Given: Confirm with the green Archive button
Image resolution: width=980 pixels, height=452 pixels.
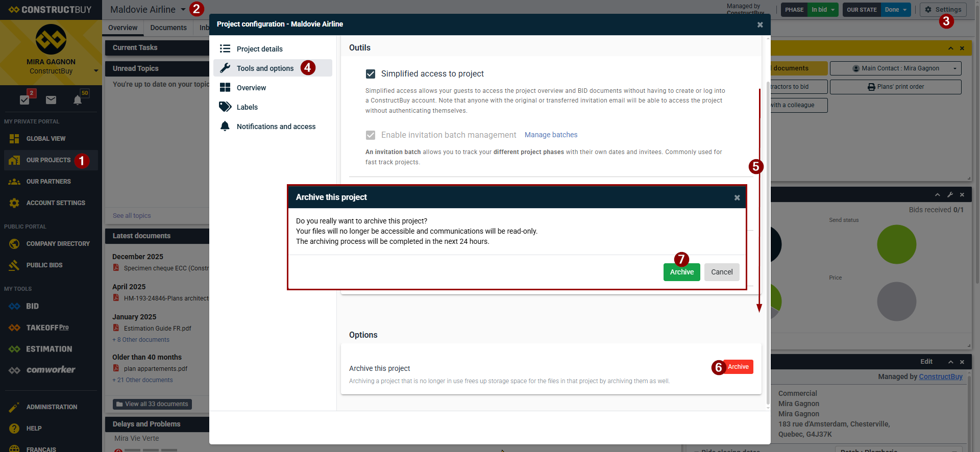Looking at the screenshot, I should (682, 272).
